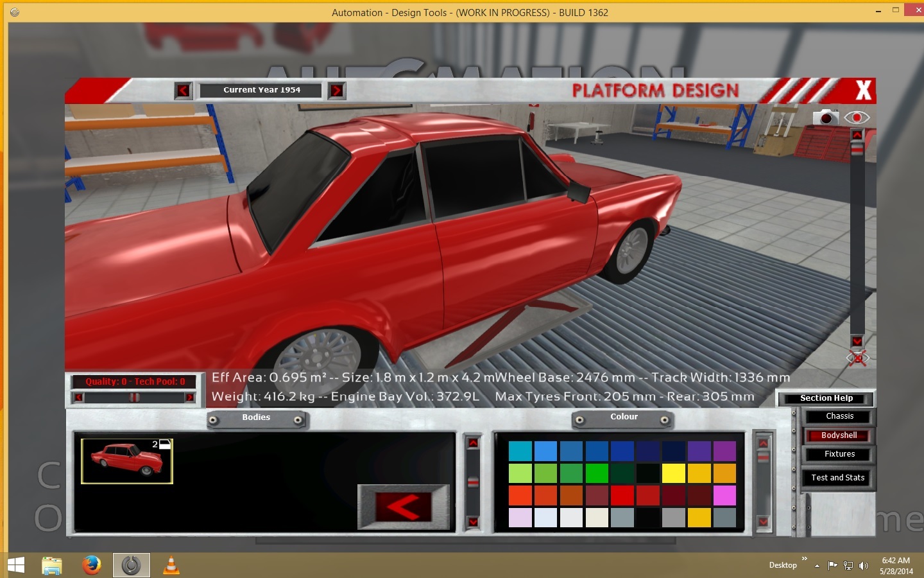Click the volume speaker icon in system tray

click(864, 566)
